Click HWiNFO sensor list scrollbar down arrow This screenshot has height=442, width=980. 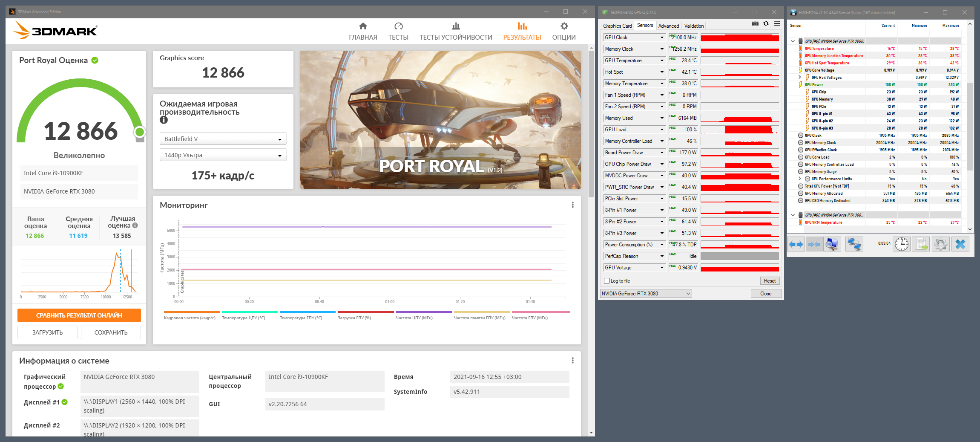click(970, 229)
